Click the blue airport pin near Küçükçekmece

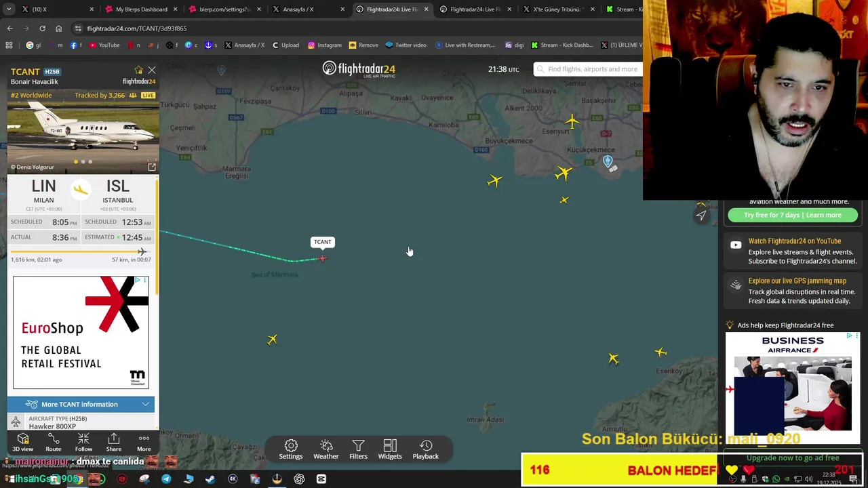[608, 161]
